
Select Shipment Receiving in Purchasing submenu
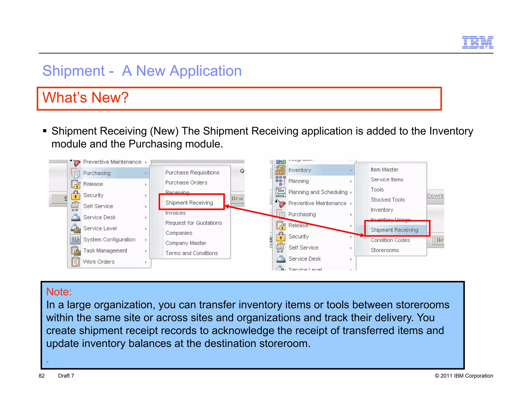[189, 203]
